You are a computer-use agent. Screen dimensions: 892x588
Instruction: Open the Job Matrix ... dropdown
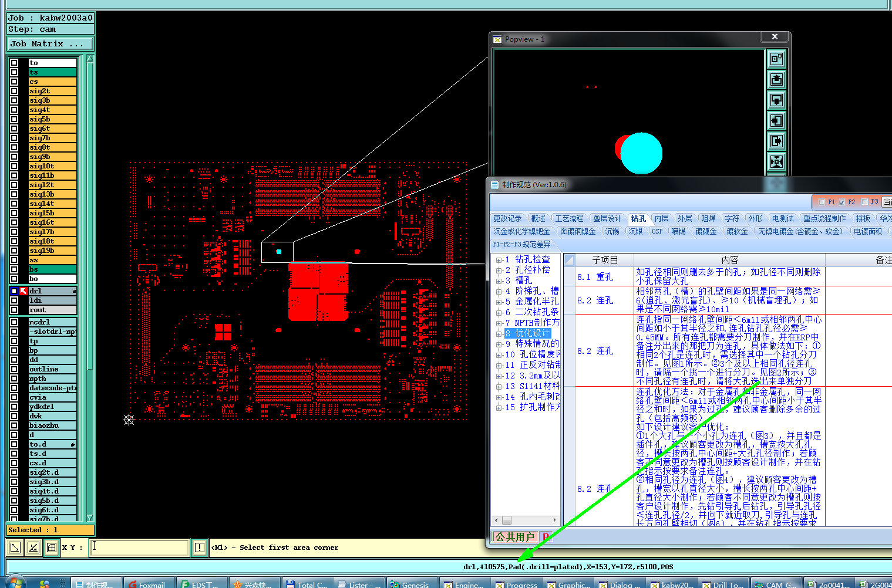point(51,44)
